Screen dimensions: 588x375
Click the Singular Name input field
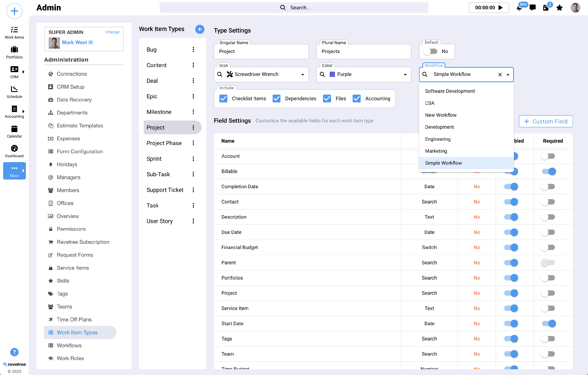pos(261,51)
